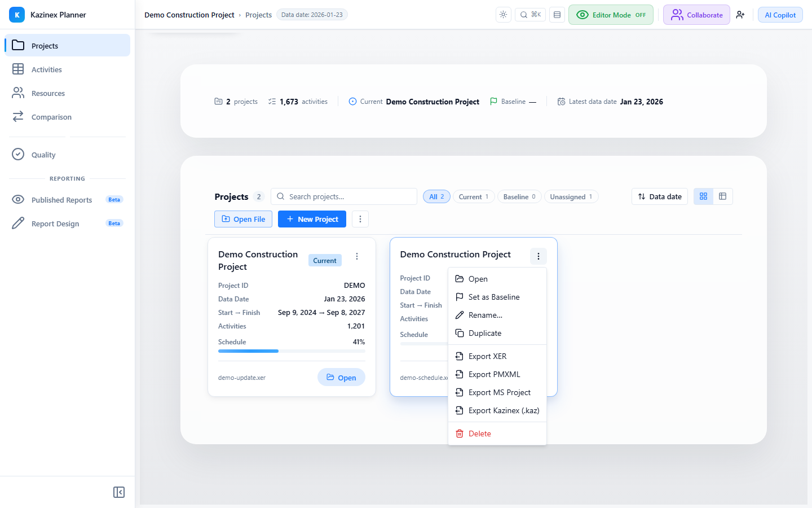Go to Activities in sidebar
812x508 pixels.
pyautogui.click(x=67, y=69)
